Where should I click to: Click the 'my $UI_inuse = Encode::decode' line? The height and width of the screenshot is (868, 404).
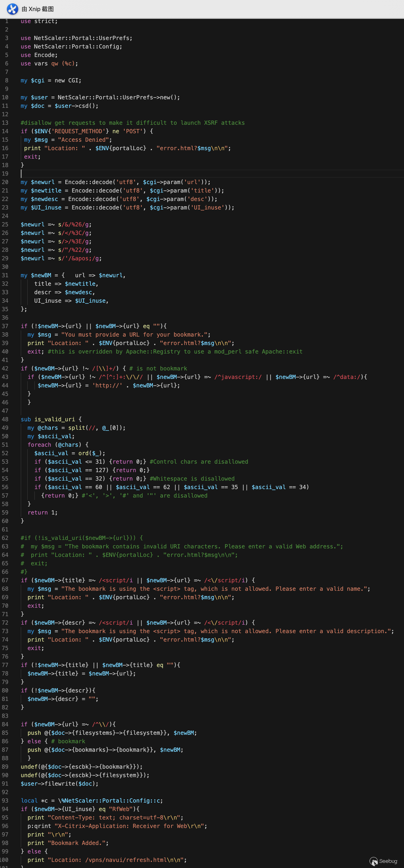[128, 208]
